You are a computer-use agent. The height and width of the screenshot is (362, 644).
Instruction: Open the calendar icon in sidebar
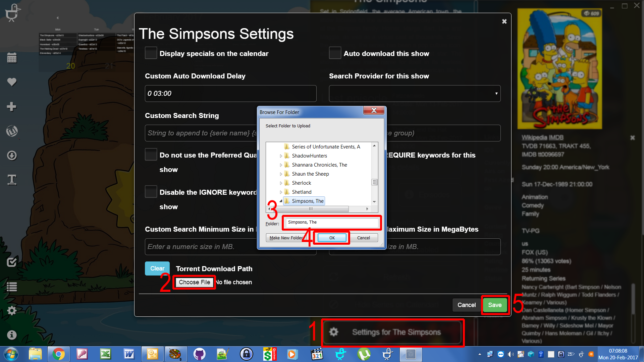tap(12, 58)
